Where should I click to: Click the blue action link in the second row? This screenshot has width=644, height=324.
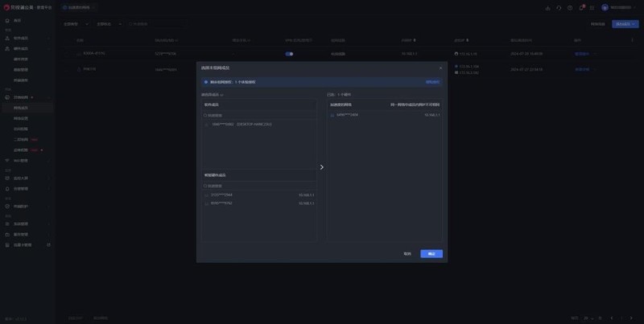coord(582,69)
